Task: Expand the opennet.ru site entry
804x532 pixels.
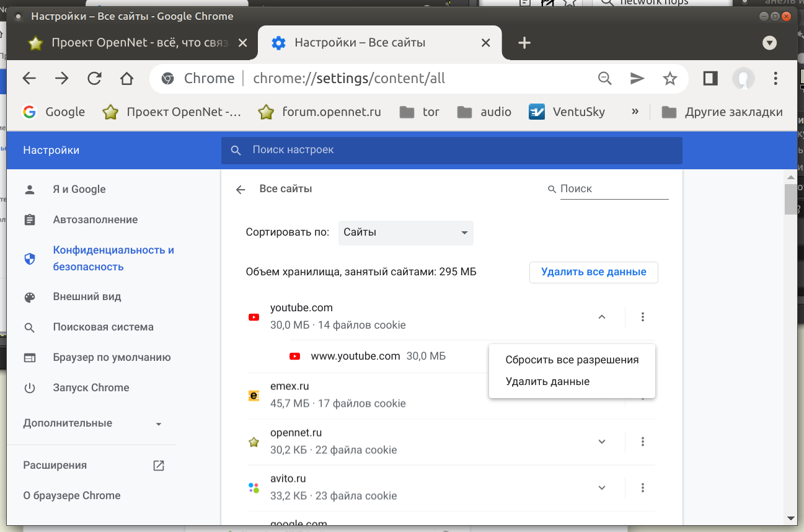Action: [601, 441]
